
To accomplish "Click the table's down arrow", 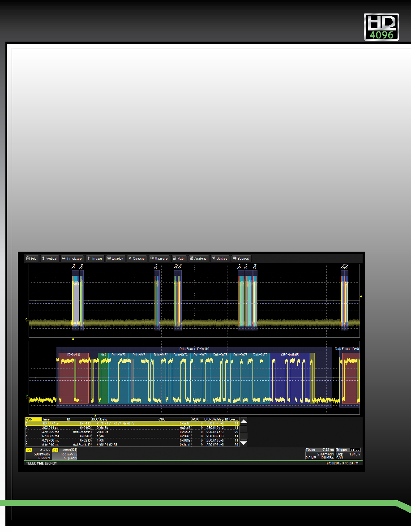I will pos(244,443).
